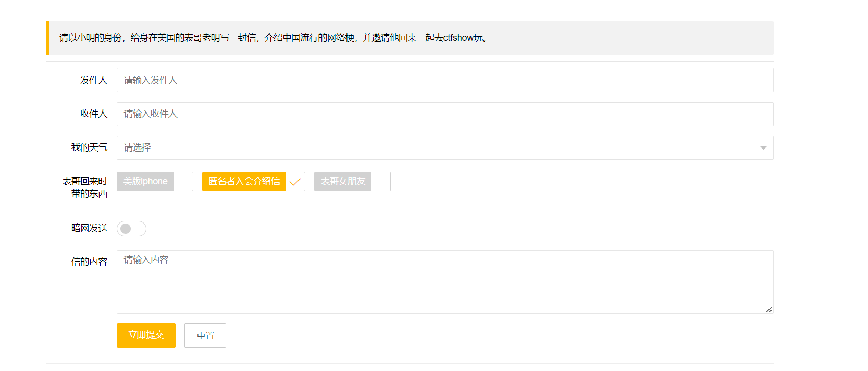Click empty tick box beside 美版iphone
868x371 pixels.
tap(183, 182)
